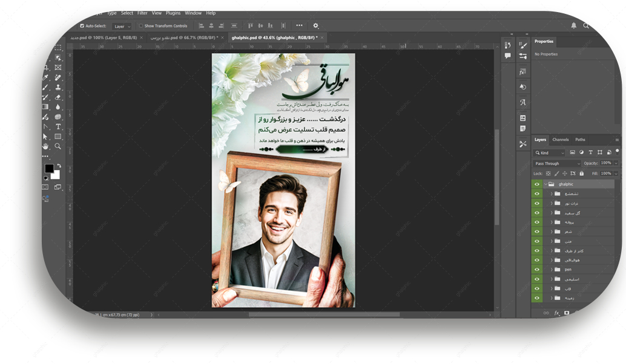Pick the Hand tool
The image size is (626, 364).
click(45, 146)
